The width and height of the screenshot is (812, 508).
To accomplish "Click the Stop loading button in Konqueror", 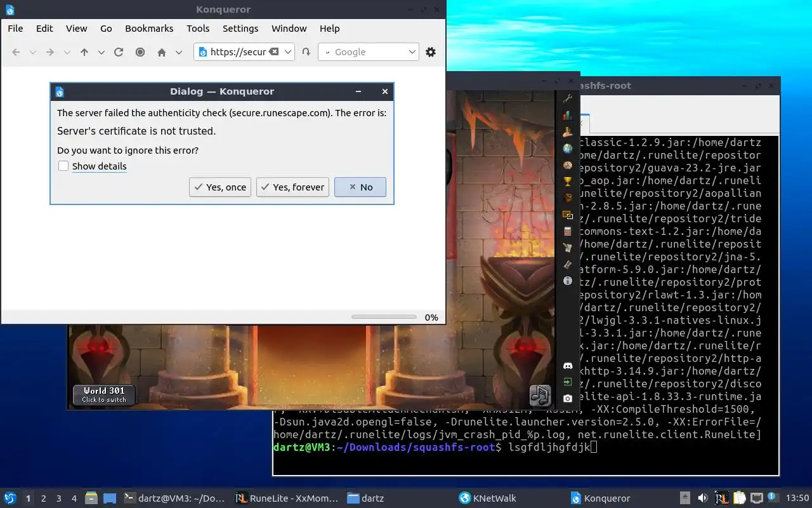I will pos(140,52).
